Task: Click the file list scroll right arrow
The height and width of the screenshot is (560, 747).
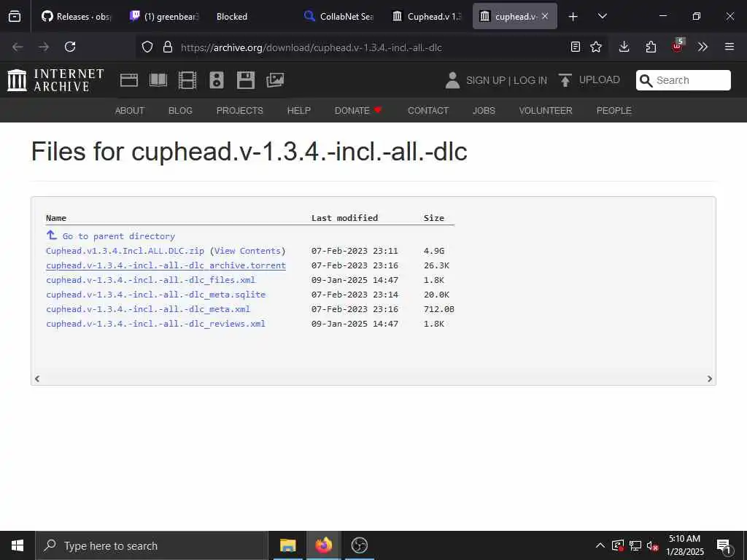Action: [x=709, y=378]
